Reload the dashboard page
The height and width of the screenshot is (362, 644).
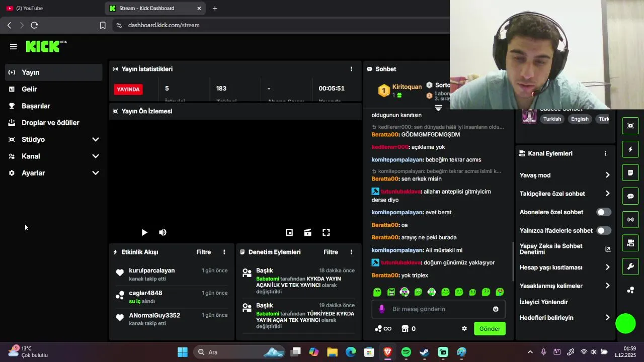click(34, 25)
